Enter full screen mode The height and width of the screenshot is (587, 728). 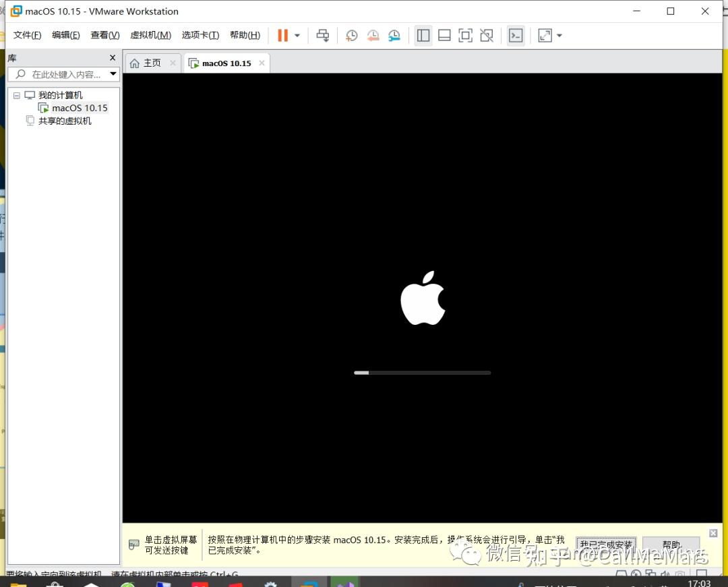tap(465, 35)
